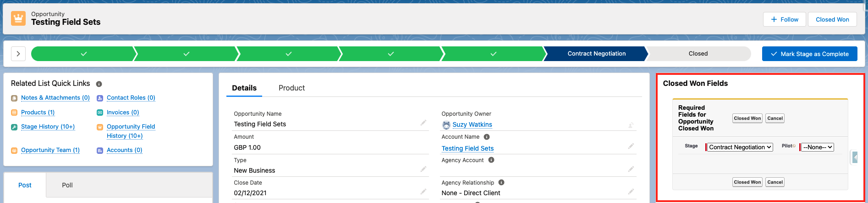Viewport: 868px width, 203px height.
Task: Open Accounts (0) link
Action: 125,150
